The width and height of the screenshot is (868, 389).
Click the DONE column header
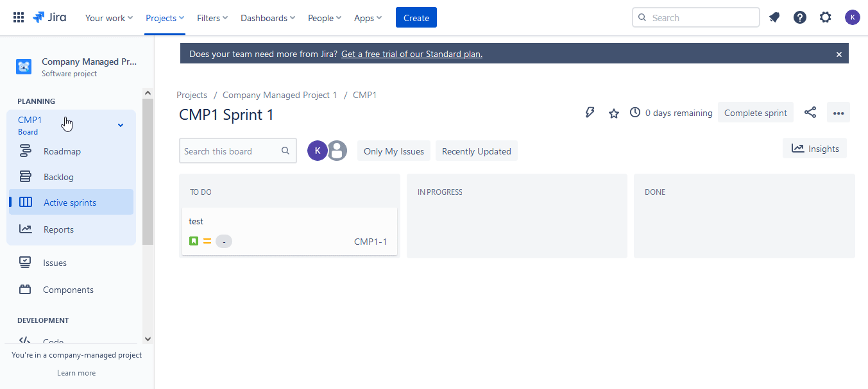[x=655, y=192]
